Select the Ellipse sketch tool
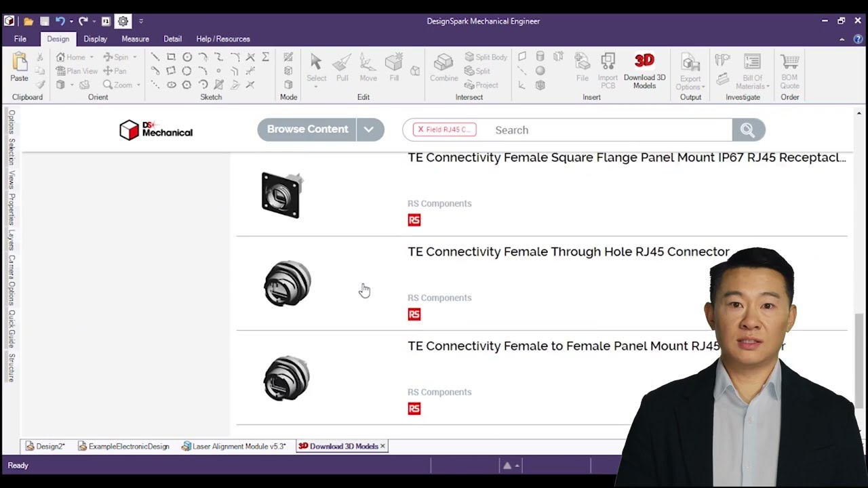This screenshot has height=488, width=868. point(171,85)
